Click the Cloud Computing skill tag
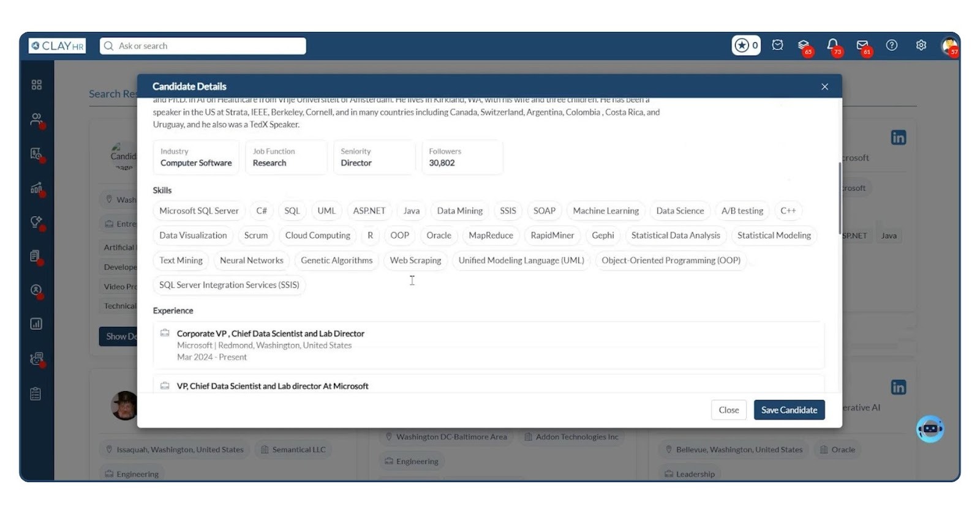The image size is (980, 514). pos(318,236)
